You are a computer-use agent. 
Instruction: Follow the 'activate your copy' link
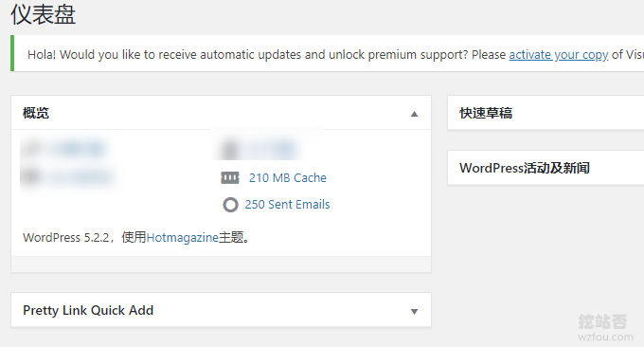559,55
